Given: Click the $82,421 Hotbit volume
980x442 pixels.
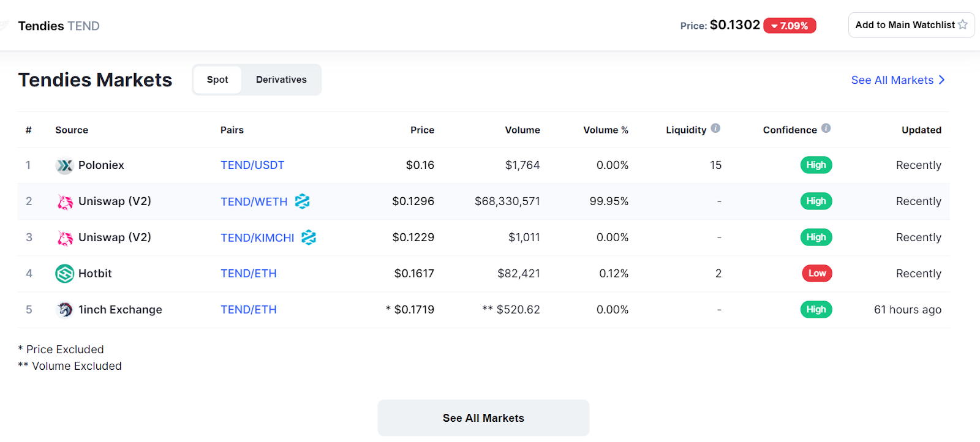Looking at the screenshot, I should pos(519,274).
